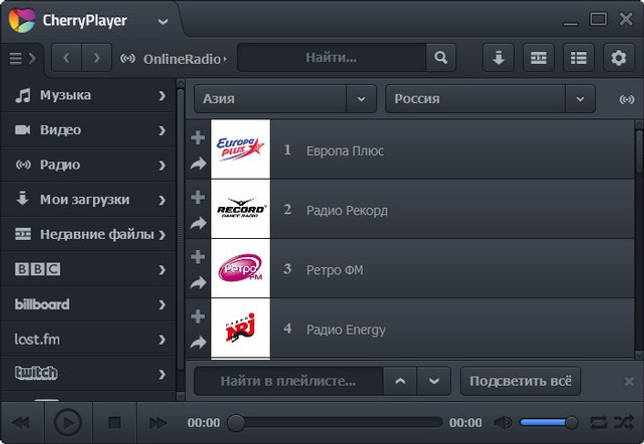Image resolution: width=644 pixels, height=444 pixels.
Task: Open the billboard sidebar entry
Action: point(88,304)
